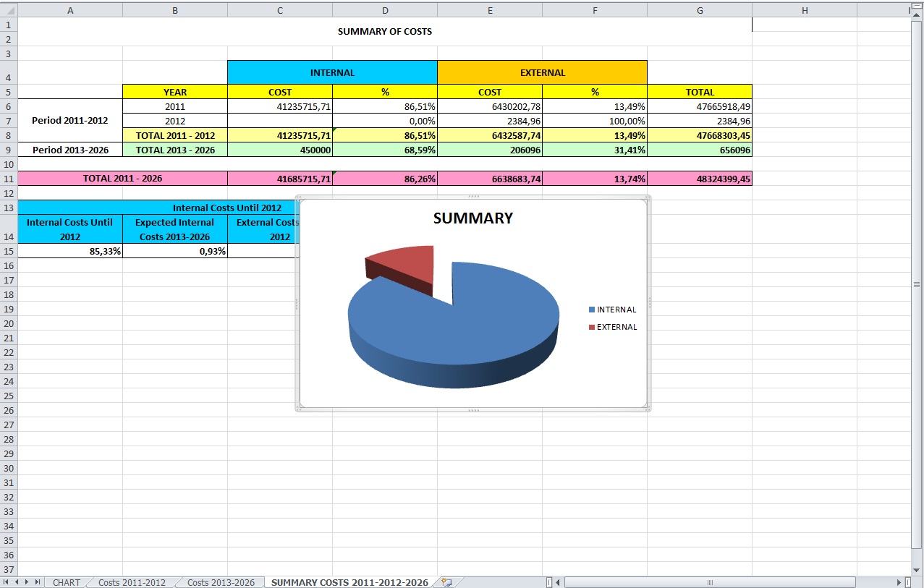Click next sheet navigation arrow
Image resolution: width=924 pixels, height=588 pixels.
[27, 582]
